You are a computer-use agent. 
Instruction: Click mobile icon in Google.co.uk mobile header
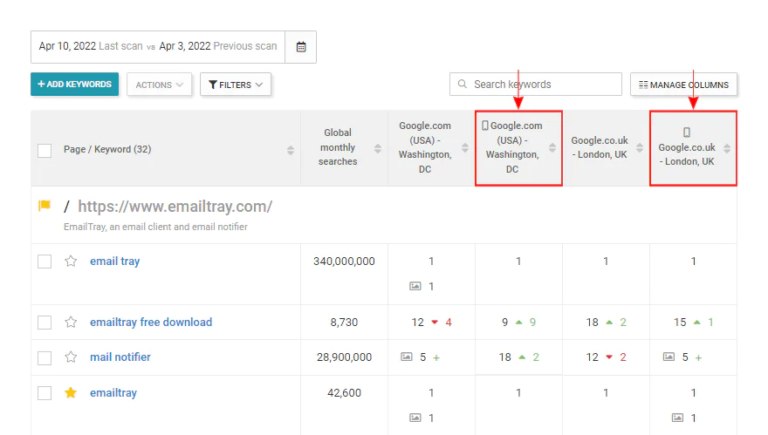(x=687, y=132)
